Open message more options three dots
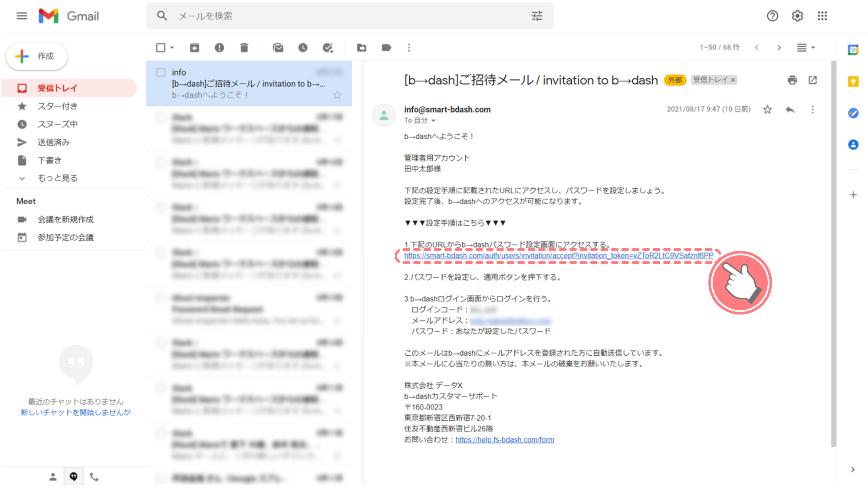This screenshot has width=868, height=488. (x=813, y=110)
